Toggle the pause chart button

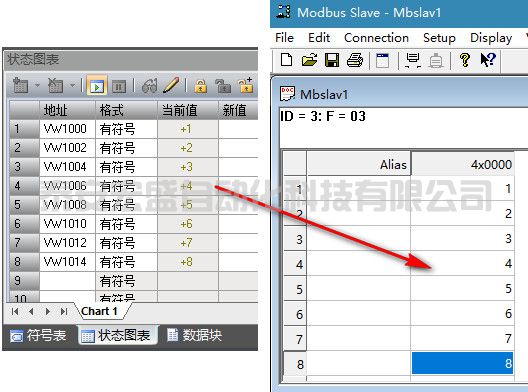pyautogui.click(x=119, y=87)
